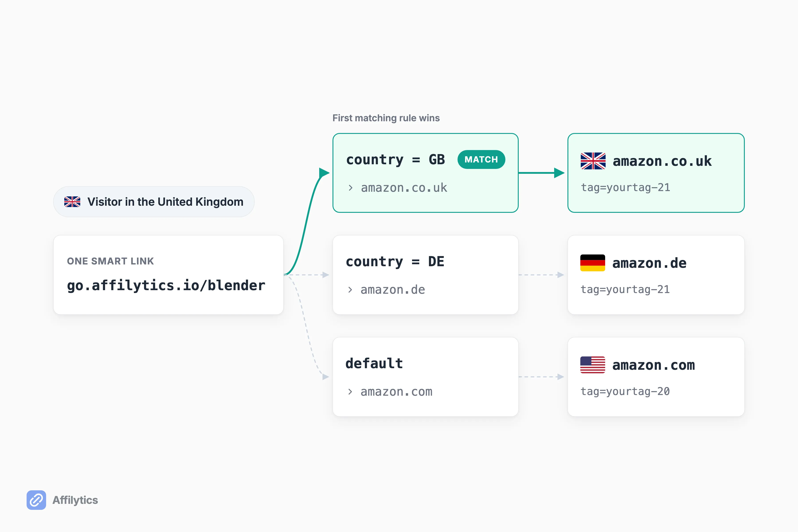The height and width of the screenshot is (532, 798).
Task: Click the chevron before amazon.de in DE rule
Action: pyautogui.click(x=350, y=290)
